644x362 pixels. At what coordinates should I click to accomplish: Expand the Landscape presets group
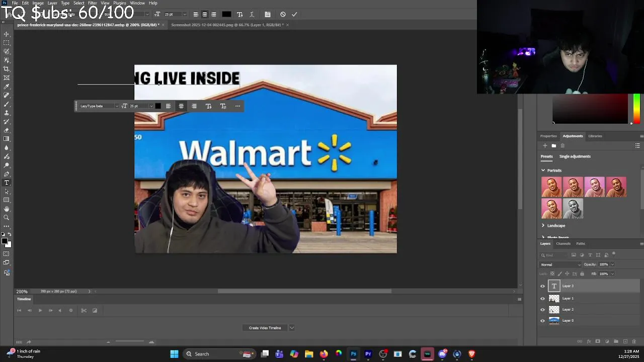tap(543, 226)
